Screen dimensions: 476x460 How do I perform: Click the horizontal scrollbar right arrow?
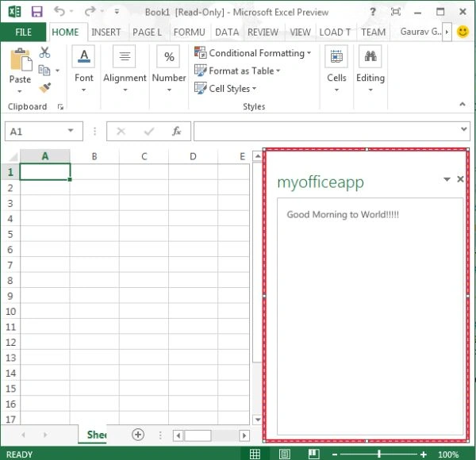(244, 435)
